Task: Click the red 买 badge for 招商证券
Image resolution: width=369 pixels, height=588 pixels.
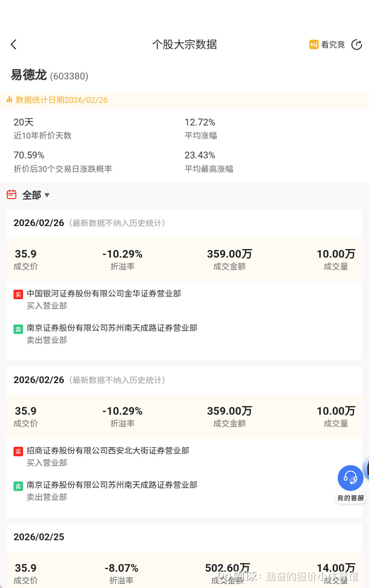Action: [18, 451]
